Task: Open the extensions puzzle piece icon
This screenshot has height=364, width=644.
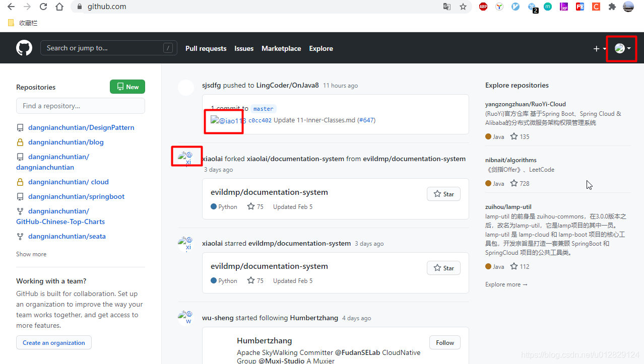Action: tap(612, 7)
